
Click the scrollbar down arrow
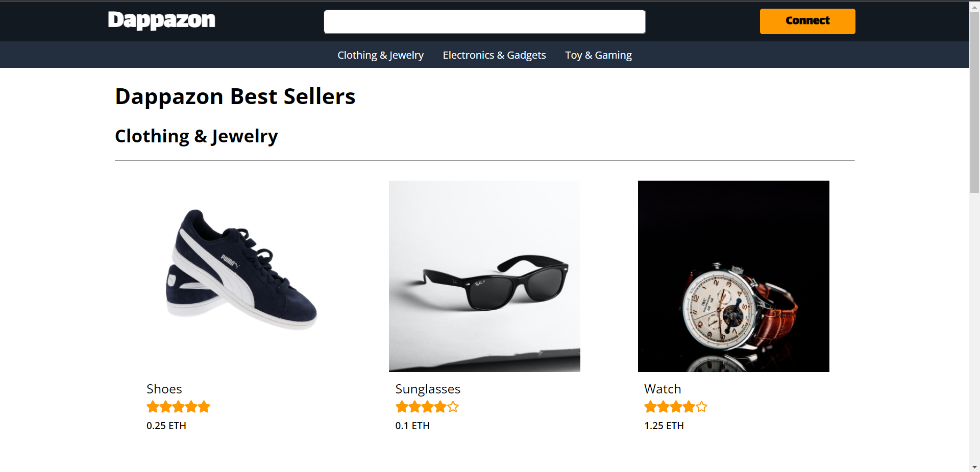[x=974, y=467]
